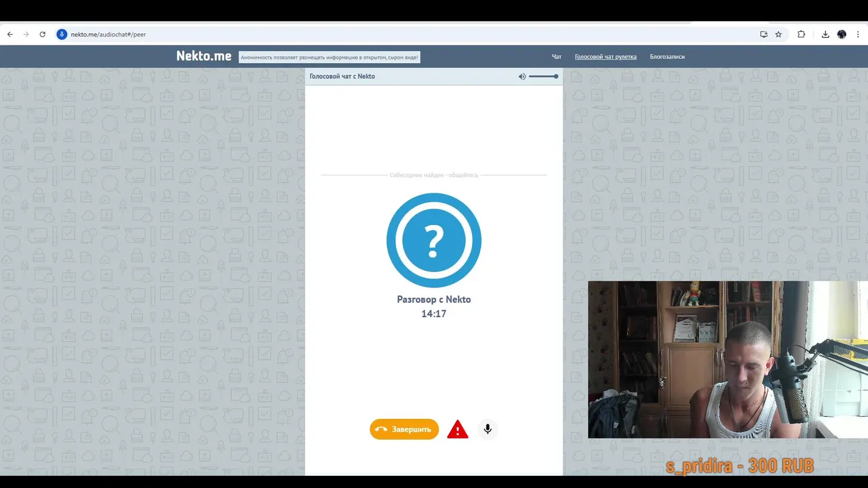This screenshot has height=488, width=868.
Task: Click the anonymity notice banner text
Action: (x=330, y=58)
